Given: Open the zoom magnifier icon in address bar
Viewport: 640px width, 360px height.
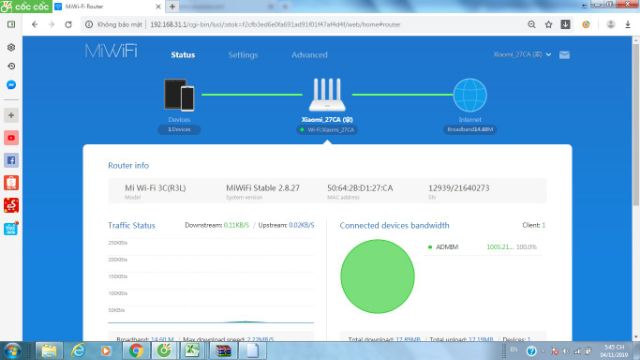Looking at the screenshot, I should [531, 24].
